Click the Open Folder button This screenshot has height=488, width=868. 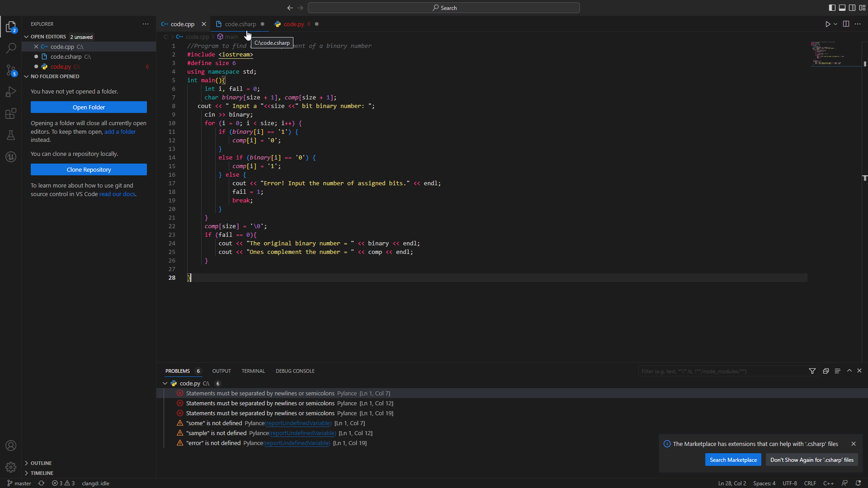[x=89, y=107]
